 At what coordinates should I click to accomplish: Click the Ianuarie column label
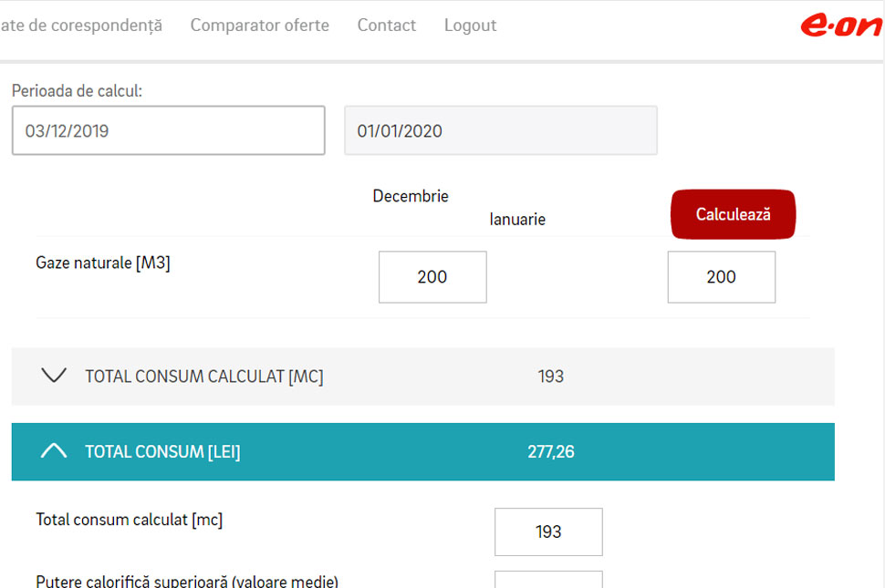[x=517, y=220]
